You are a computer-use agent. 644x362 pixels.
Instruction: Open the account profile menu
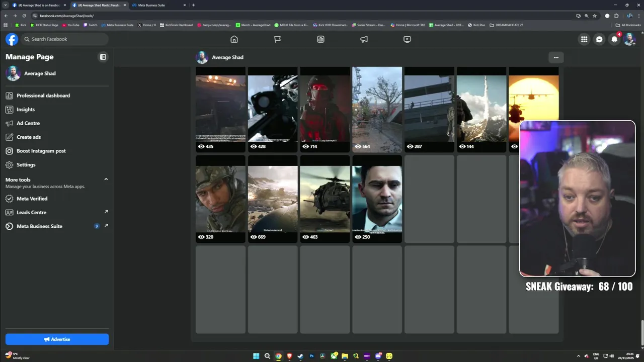point(629,39)
